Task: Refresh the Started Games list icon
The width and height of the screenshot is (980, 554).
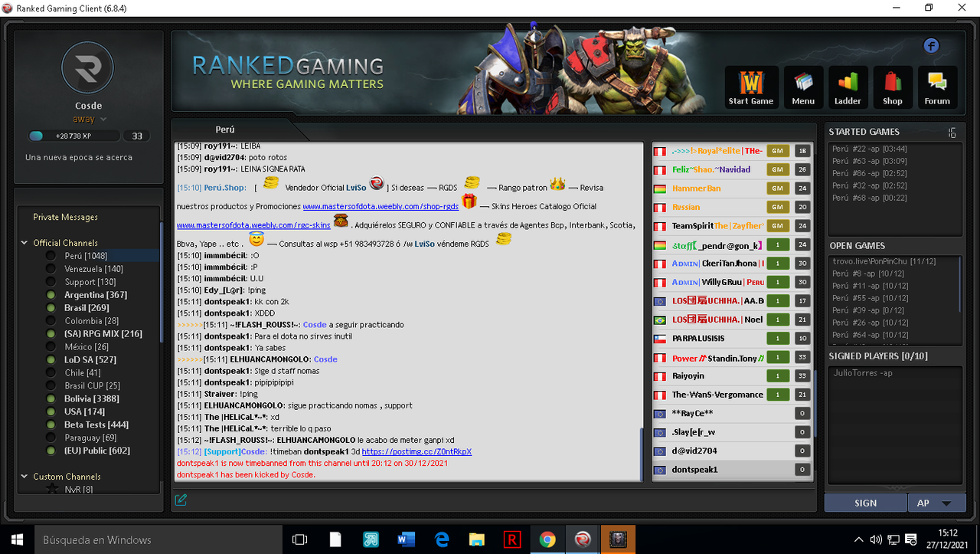Action: (952, 133)
